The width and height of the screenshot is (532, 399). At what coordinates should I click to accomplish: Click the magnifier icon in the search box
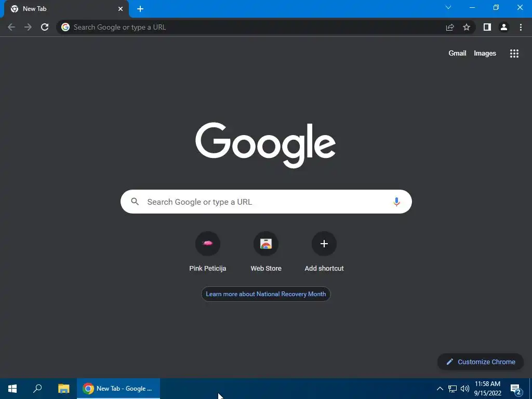(x=135, y=202)
